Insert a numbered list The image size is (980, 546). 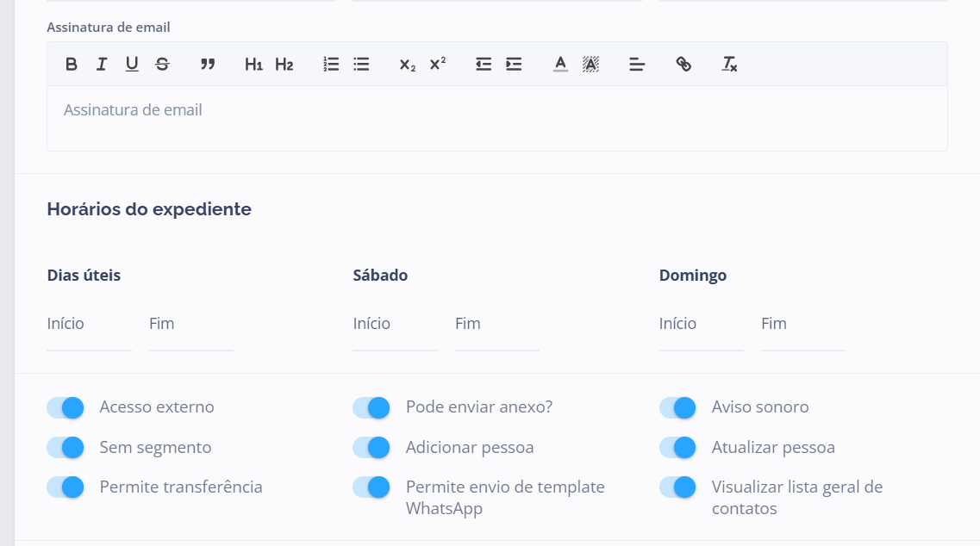pos(331,64)
